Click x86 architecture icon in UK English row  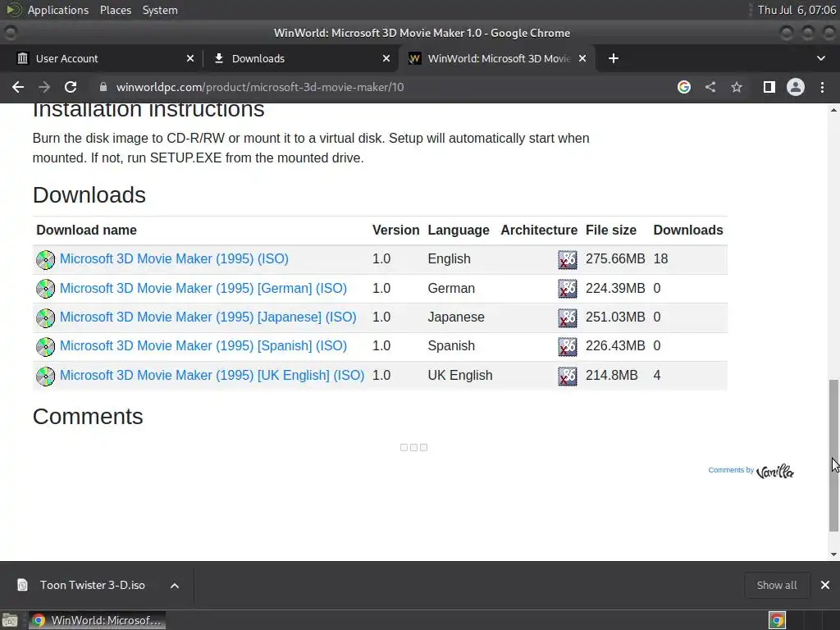568,376
